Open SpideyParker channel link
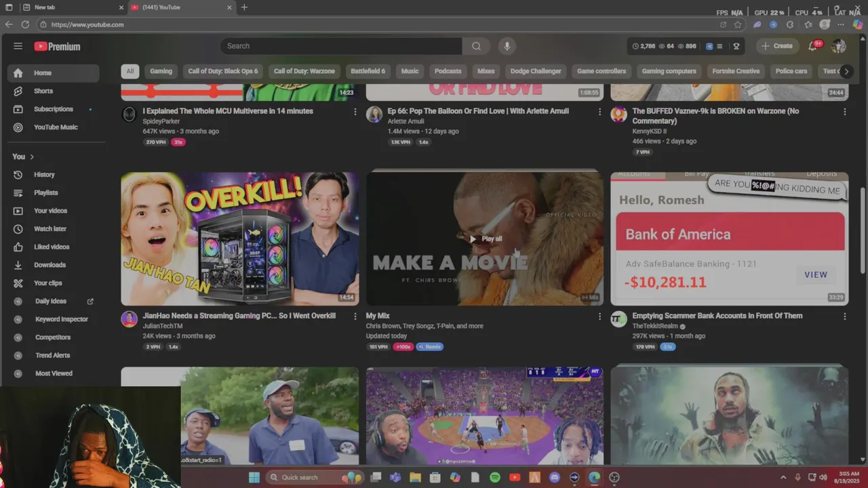The width and height of the screenshot is (868, 488). click(x=161, y=121)
